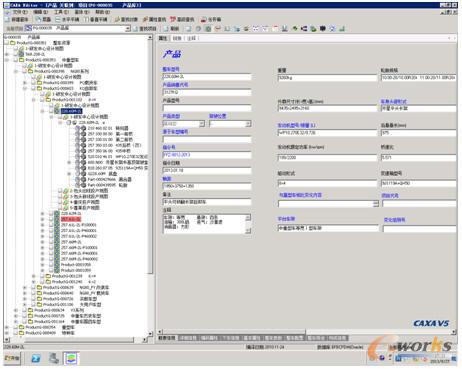Open the 帮助(H) menu
The image size is (462, 369).
[103, 12]
